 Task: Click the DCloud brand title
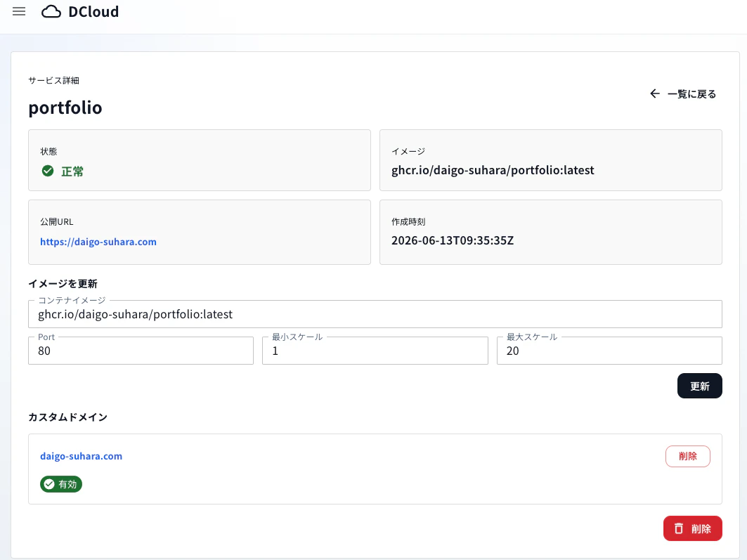pos(93,11)
